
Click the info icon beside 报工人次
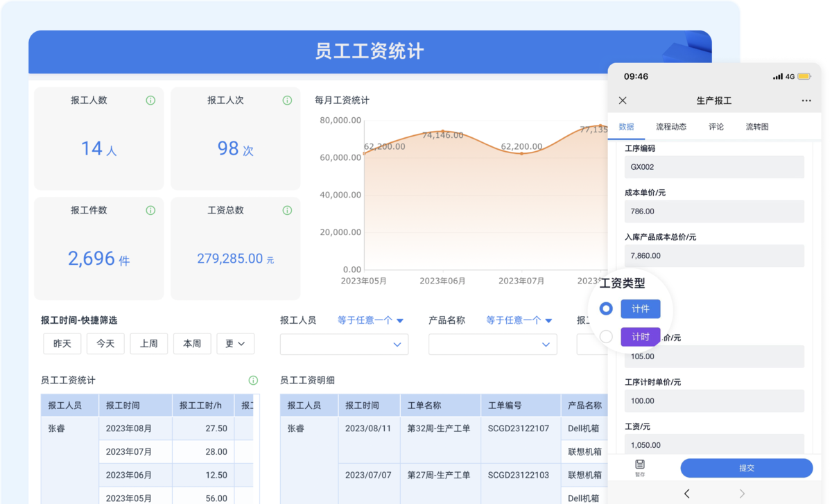(287, 100)
